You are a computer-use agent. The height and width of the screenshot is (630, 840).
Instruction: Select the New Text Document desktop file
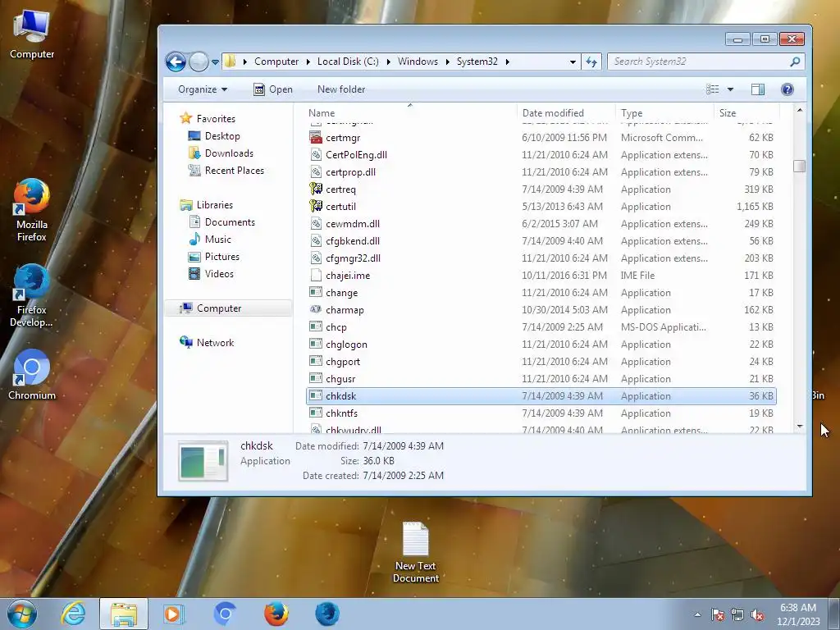coord(416,552)
